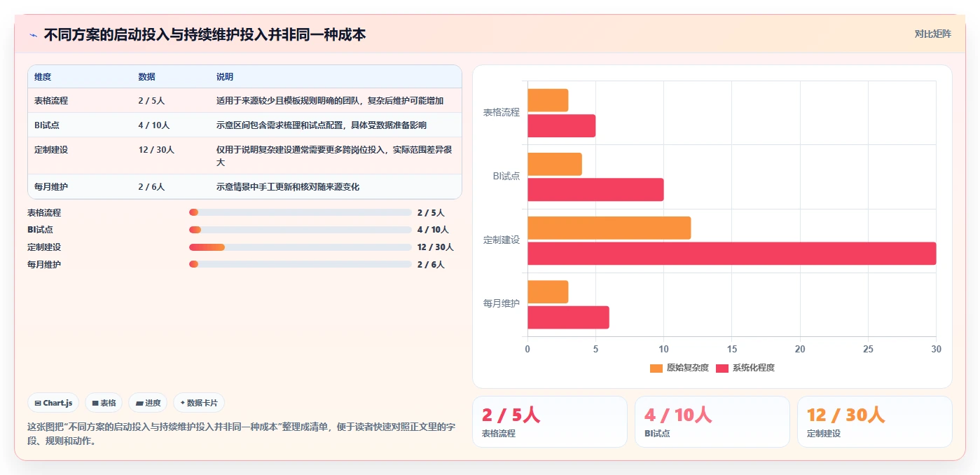Click the orange BI试点 bar in the chart
This screenshot has height=475, width=980.
[x=555, y=164]
